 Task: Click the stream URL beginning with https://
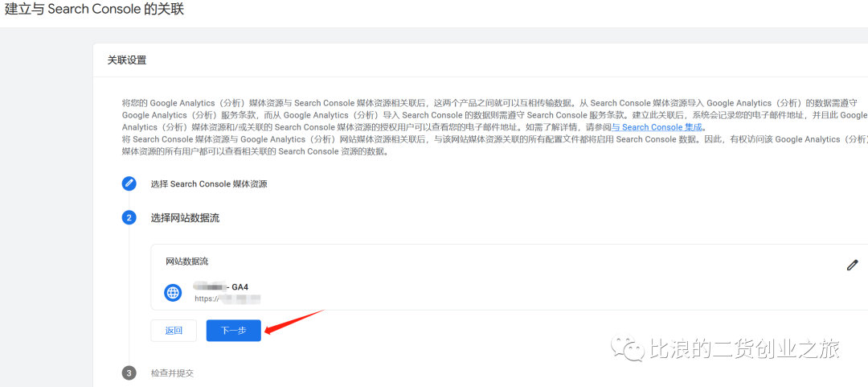click(x=227, y=298)
